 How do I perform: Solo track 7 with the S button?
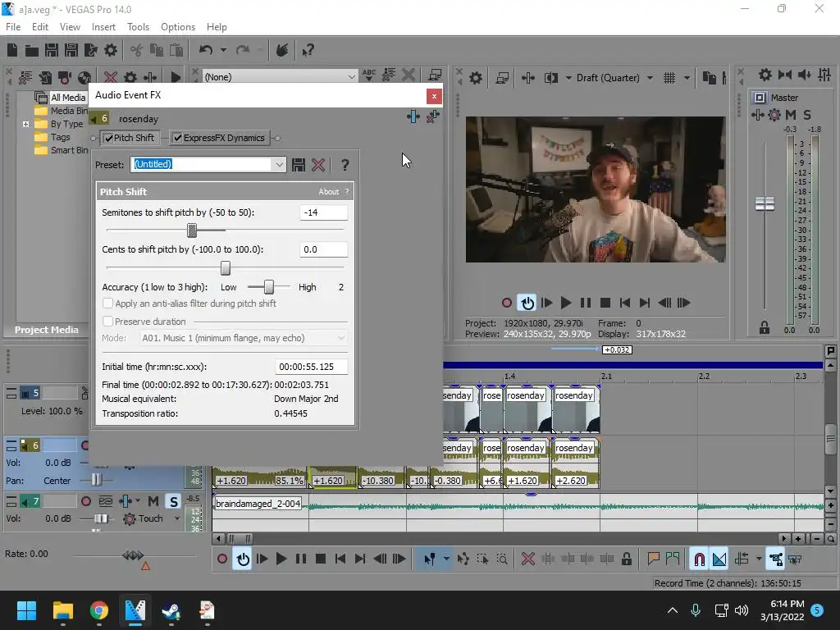tap(173, 501)
